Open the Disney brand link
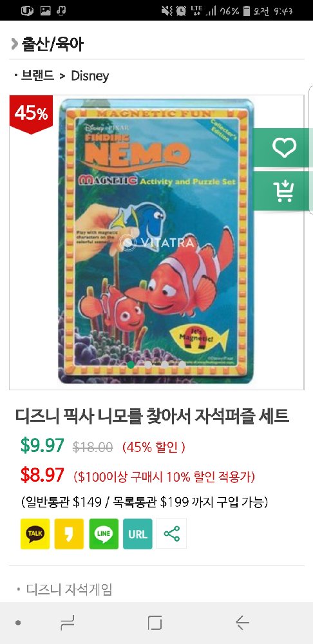313x644 pixels. [90, 75]
